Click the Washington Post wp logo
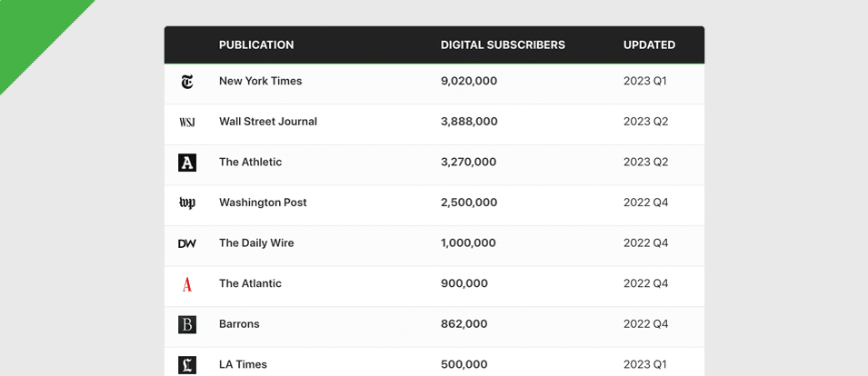The image size is (868, 376). point(187,203)
